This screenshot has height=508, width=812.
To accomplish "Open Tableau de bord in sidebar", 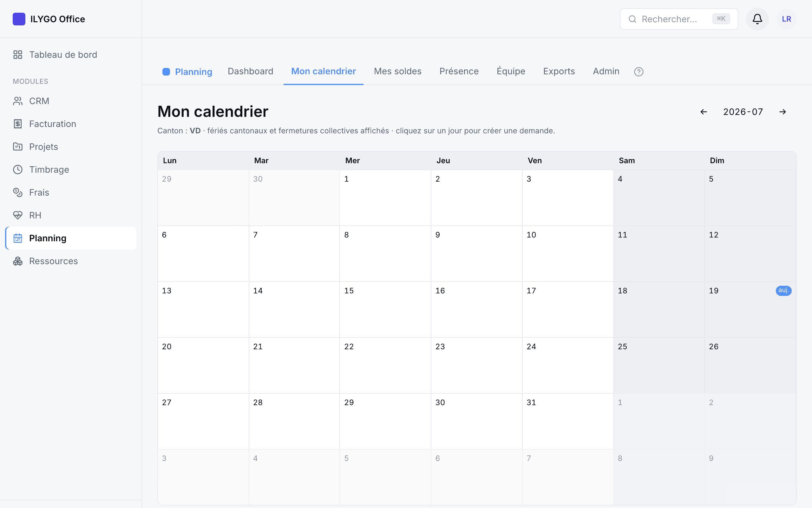I will [x=71, y=54].
